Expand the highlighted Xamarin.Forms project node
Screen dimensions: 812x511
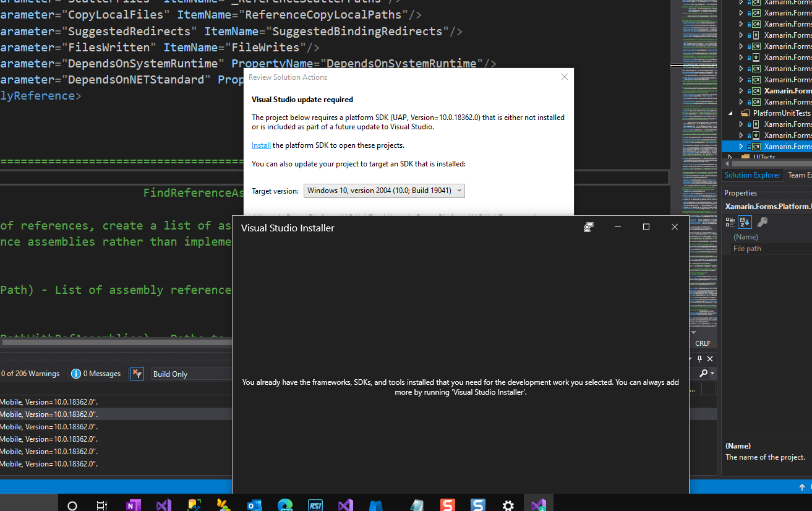pyautogui.click(x=741, y=147)
